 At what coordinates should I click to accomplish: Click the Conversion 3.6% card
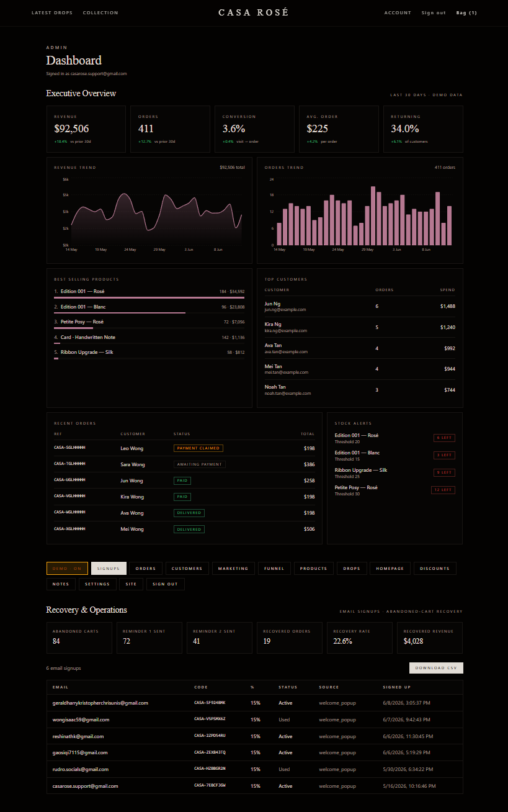coord(255,129)
